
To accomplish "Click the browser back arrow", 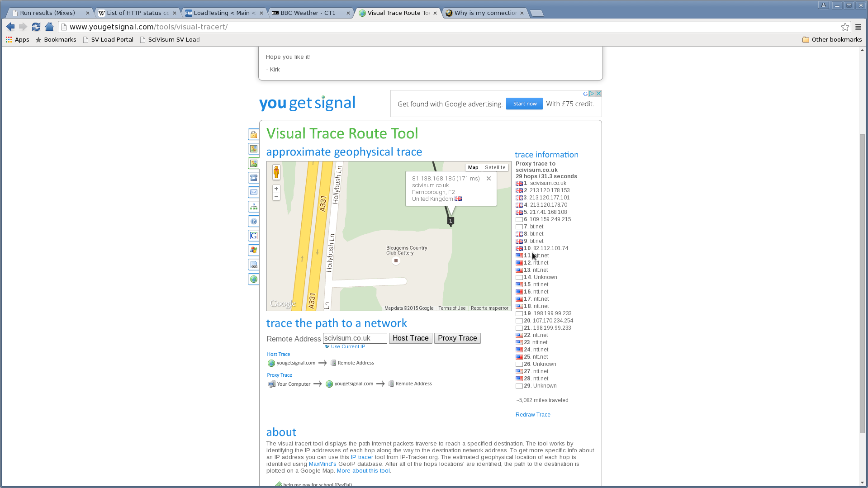I will click(x=10, y=27).
